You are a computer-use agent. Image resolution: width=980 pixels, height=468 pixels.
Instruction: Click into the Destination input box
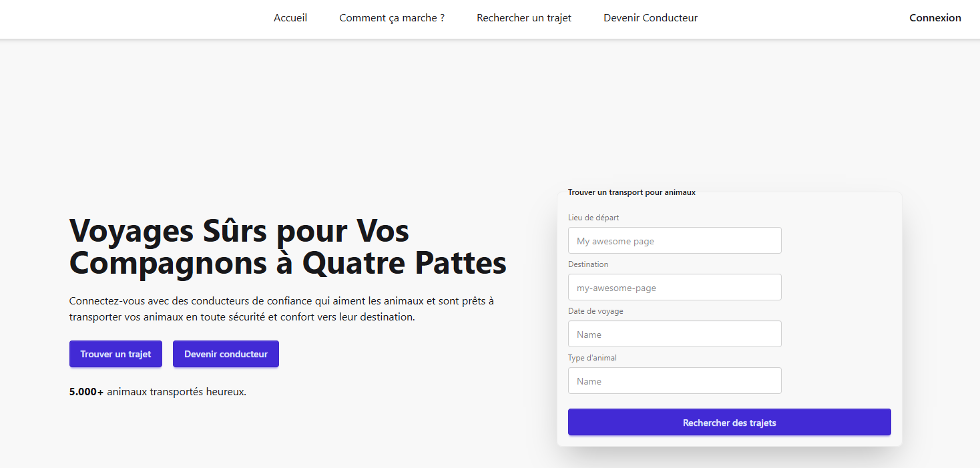(674, 288)
